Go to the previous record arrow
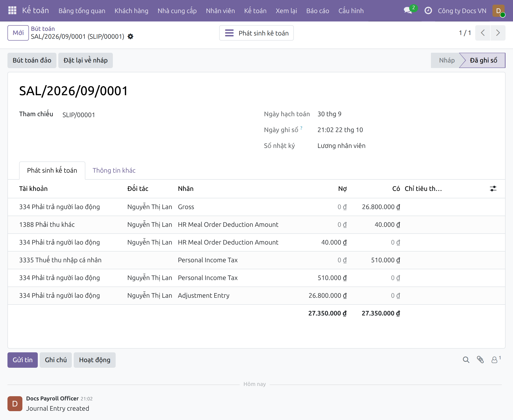The width and height of the screenshot is (513, 420). 482,33
